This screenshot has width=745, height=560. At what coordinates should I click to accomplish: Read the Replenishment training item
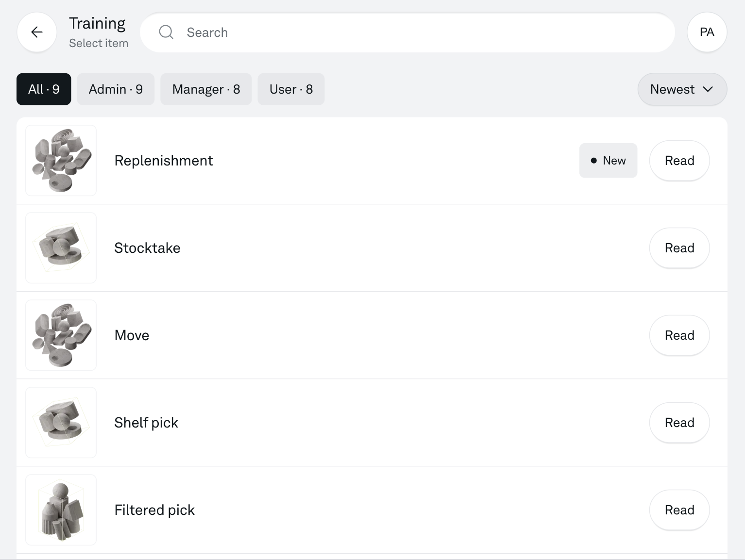pyautogui.click(x=679, y=161)
